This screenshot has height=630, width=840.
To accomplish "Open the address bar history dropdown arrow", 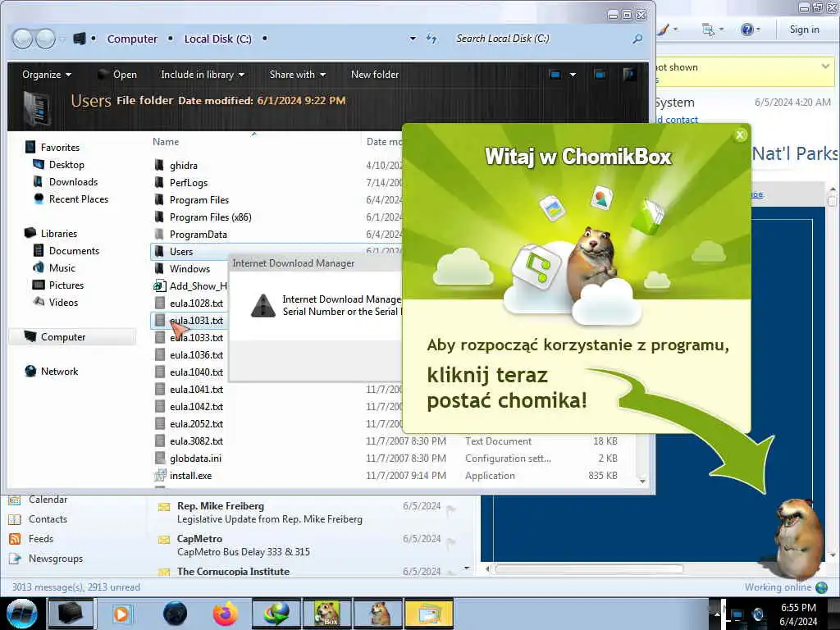I will click(413, 39).
